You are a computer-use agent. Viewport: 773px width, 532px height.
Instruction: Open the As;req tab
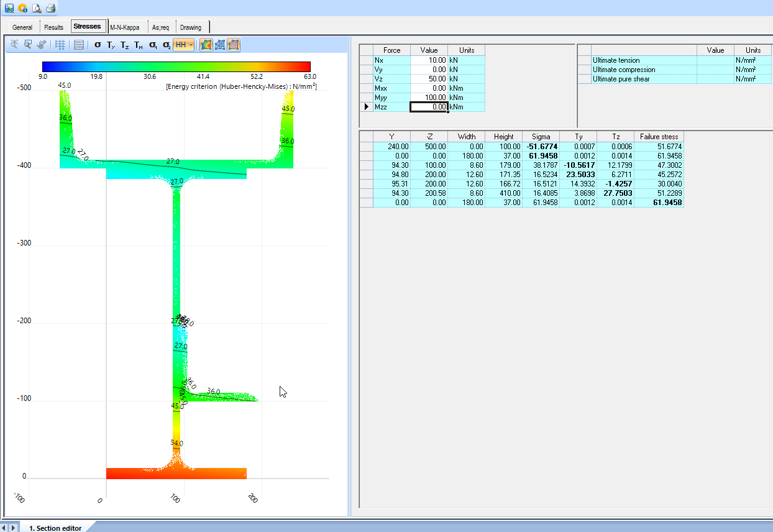point(161,27)
